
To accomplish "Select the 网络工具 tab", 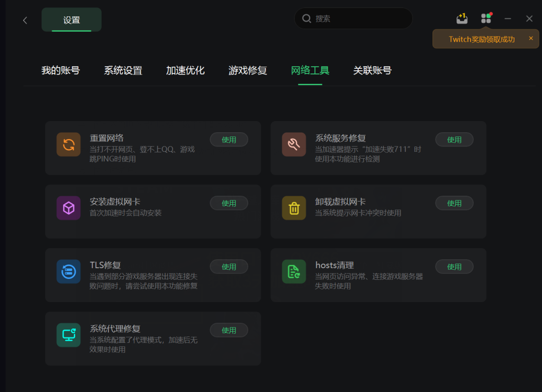I will tap(310, 70).
